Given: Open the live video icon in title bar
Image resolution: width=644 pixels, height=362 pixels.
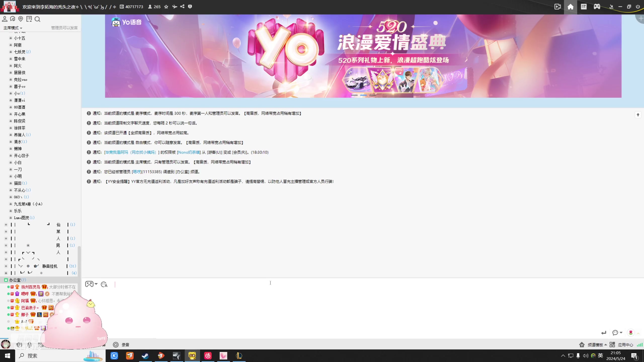Looking at the screenshot, I should (x=557, y=7).
